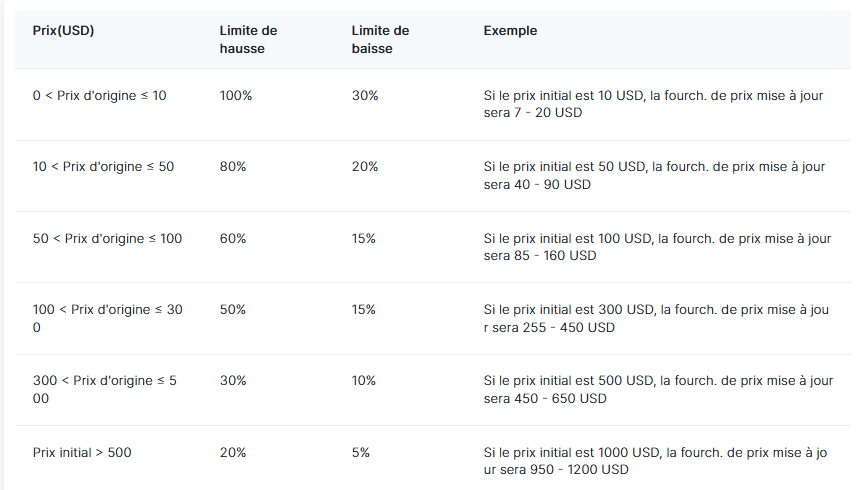Screen dimensions: 860x490
Task: Click the "Prix(USD)" column header
Action: pos(64,31)
